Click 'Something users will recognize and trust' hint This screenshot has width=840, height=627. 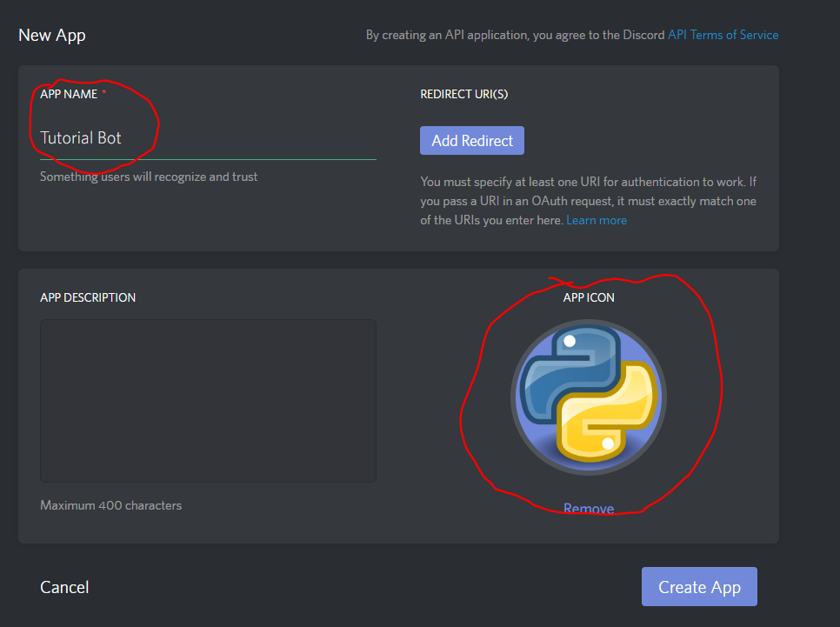(149, 177)
